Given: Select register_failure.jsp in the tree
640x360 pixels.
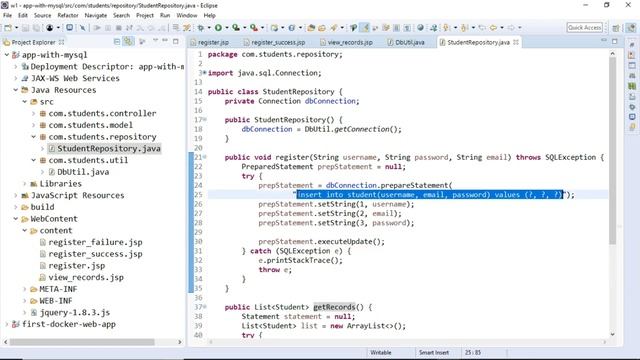Looking at the screenshot, I should [x=95, y=242].
